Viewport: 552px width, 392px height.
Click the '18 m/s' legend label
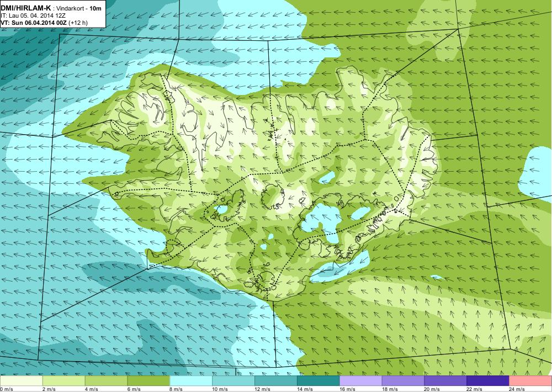(x=390, y=389)
